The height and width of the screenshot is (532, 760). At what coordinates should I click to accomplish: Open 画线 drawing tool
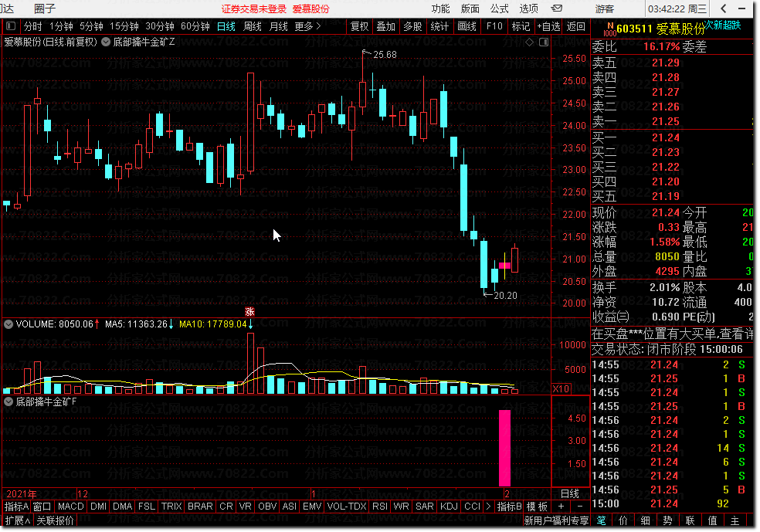(467, 26)
